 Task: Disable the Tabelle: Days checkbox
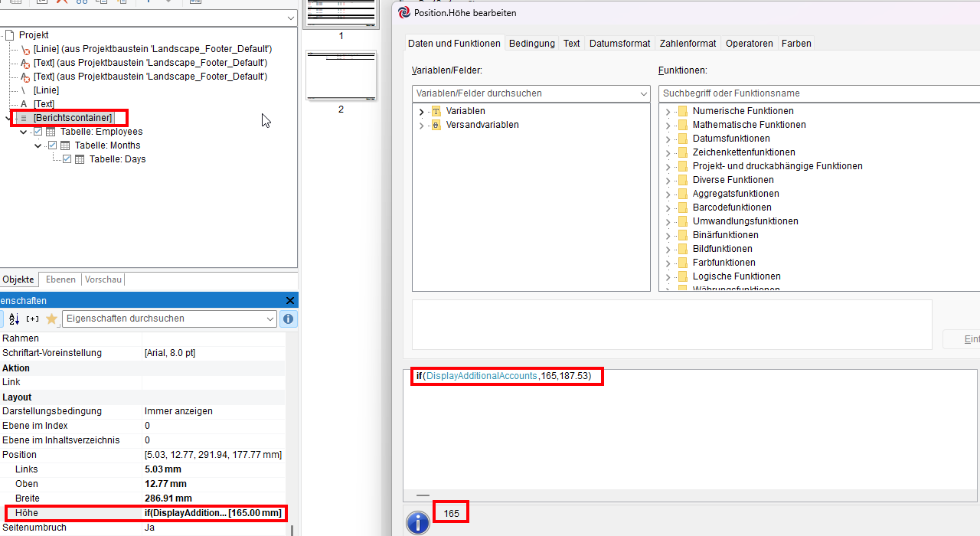pos(67,159)
